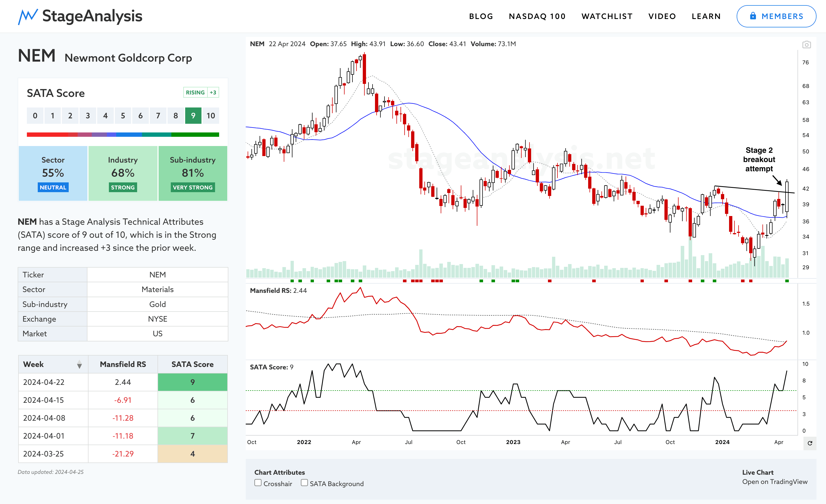826x504 pixels.
Task: Click the Newmont Goldcorp Corp heading
Action: point(128,58)
